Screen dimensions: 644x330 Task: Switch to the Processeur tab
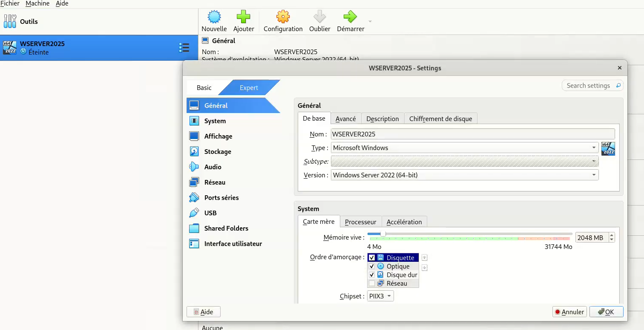[360, 222]
